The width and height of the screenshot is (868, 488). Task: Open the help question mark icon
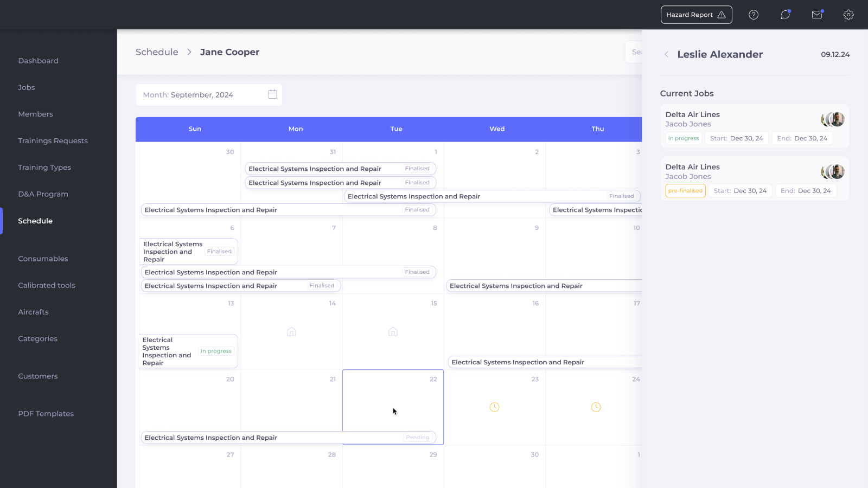pyautogui.click(x=754, y=15)
